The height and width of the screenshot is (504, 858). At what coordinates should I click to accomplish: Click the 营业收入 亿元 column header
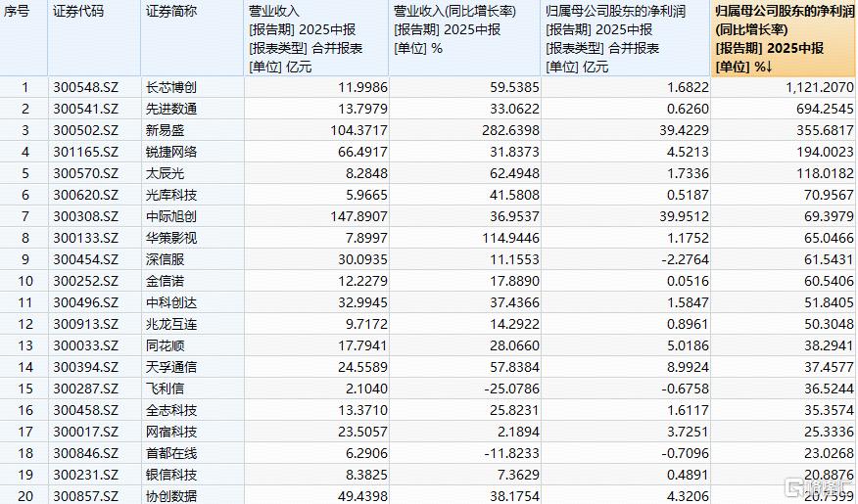316,38
